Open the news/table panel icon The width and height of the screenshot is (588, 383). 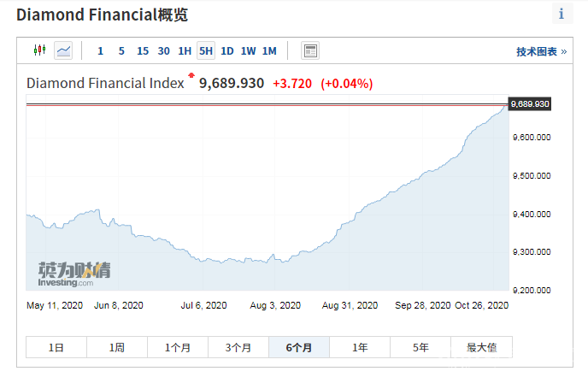click(x=310, y=50)
